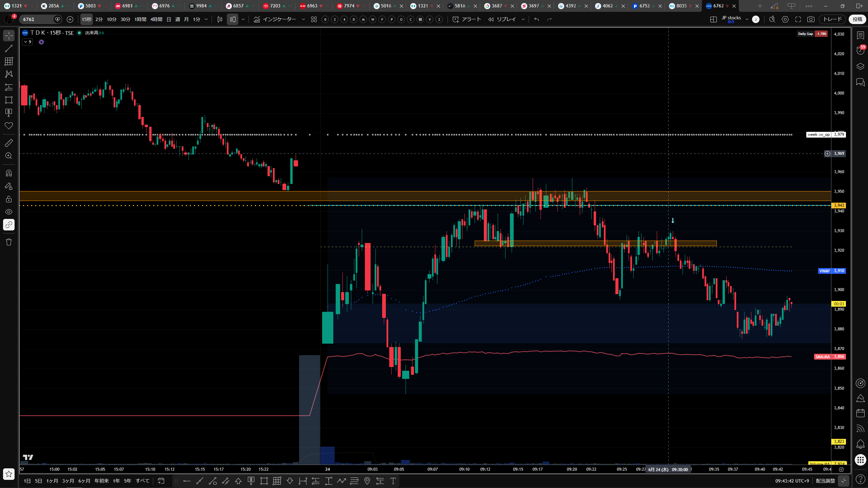Screen dimensions: 868x488
Task: Open the calendar icon in right sidebar
Action: point(860,413)
